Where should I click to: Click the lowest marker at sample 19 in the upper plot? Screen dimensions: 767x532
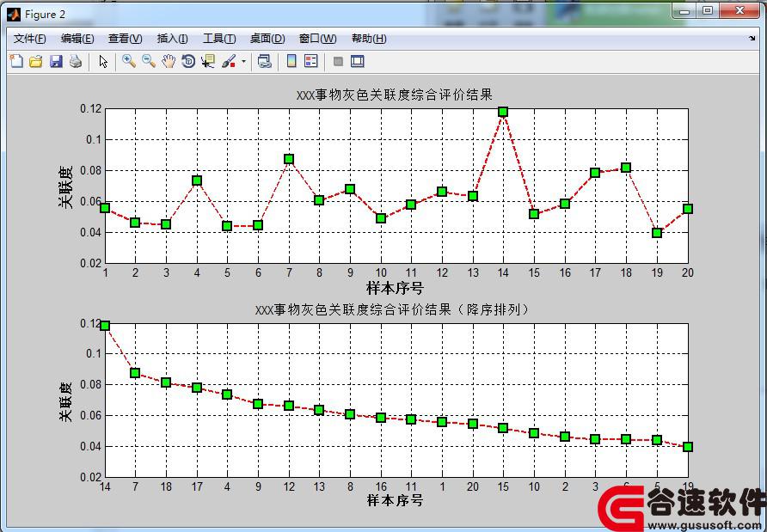657,233
